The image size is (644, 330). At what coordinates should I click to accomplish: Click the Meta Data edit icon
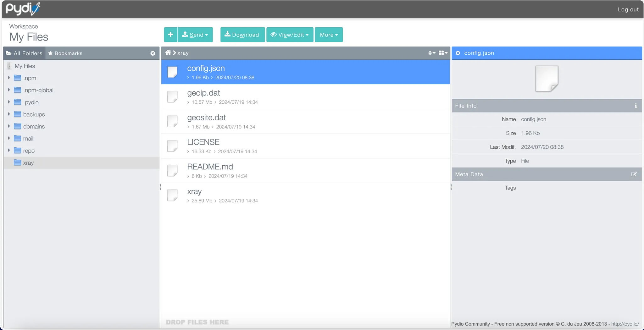[634, 174]
